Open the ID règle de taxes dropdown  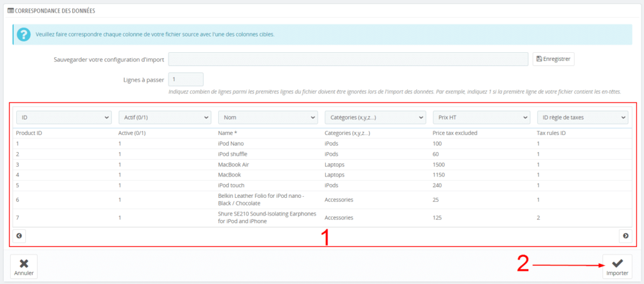pyautogui.click(x=582, y=117)
